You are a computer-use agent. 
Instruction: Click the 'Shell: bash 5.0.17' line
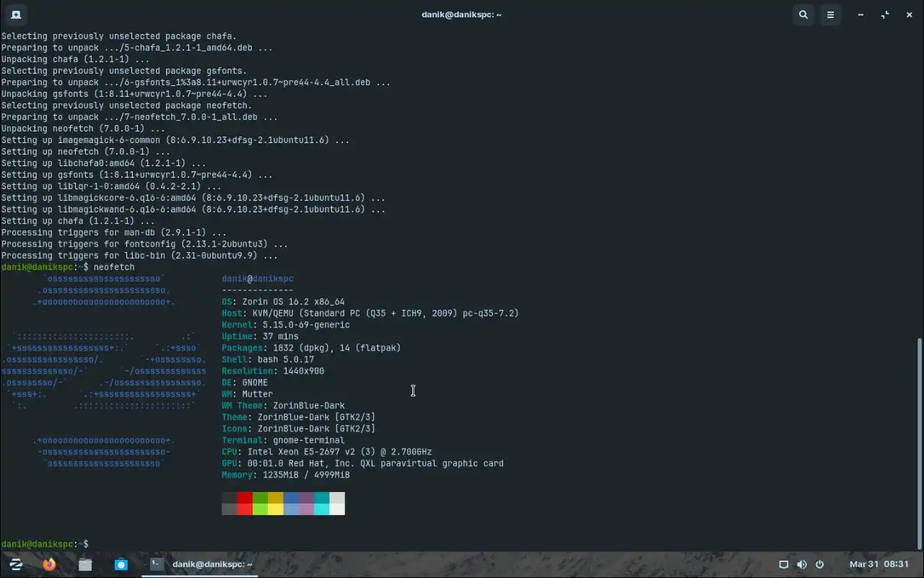click(x=268, y=360)
